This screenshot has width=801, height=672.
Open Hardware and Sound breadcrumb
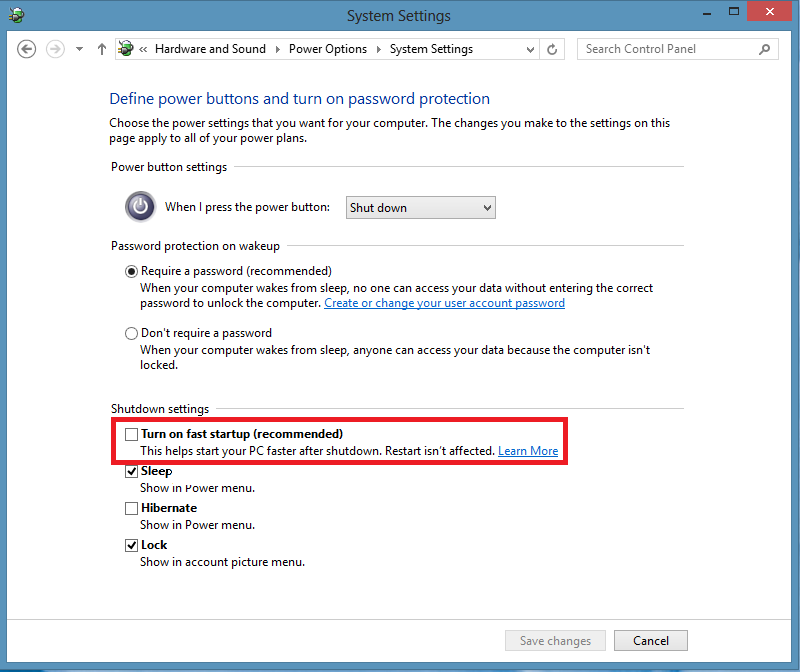point(211,48)
